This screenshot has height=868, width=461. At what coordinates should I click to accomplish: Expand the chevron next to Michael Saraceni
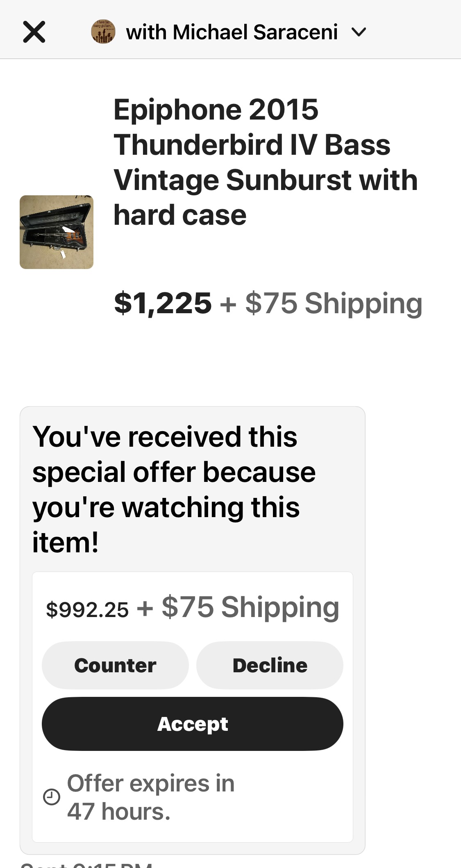(x=359, y=32)
